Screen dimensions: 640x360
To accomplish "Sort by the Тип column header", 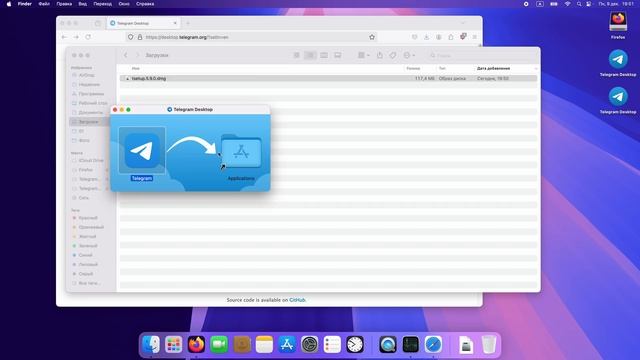I will 442,69.
